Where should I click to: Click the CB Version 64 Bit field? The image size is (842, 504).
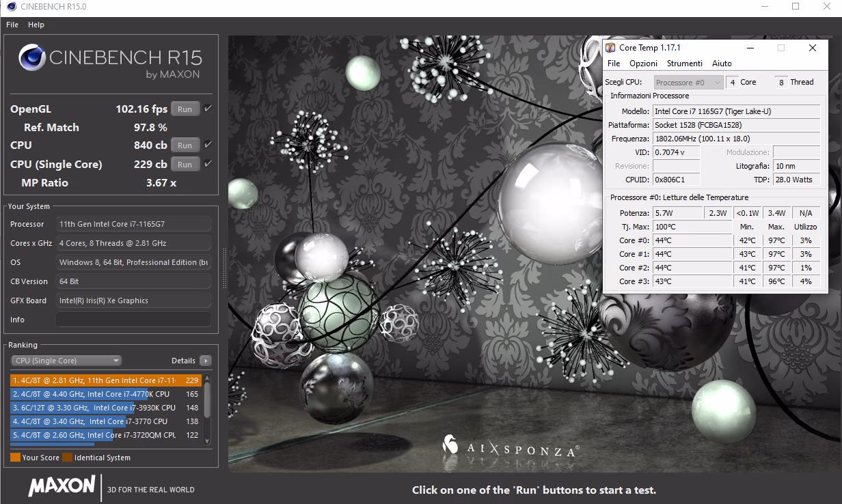tap(133, 281)
